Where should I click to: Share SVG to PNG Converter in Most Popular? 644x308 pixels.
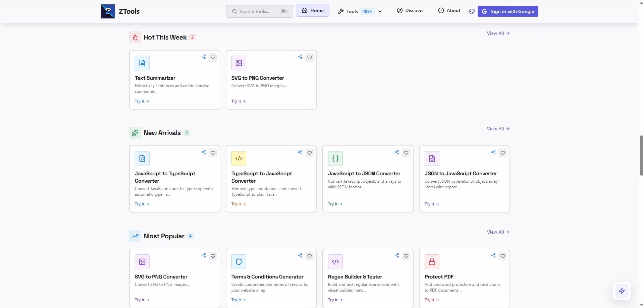204,256
